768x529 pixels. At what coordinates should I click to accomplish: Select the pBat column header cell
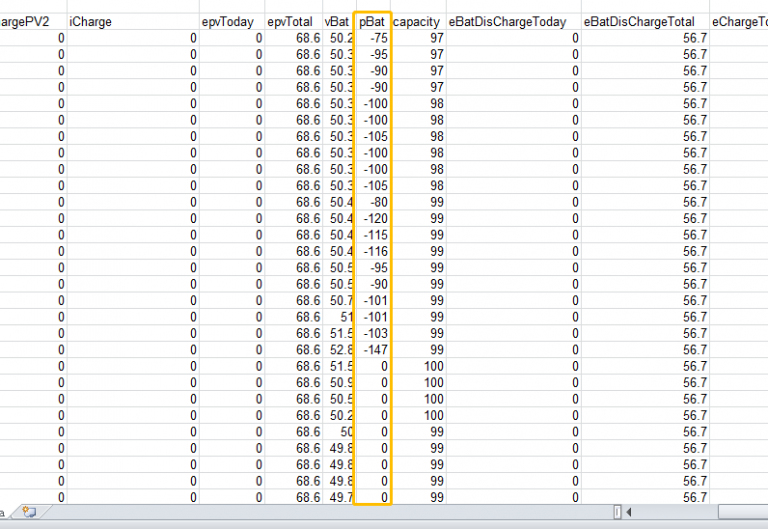coord(372,22)
